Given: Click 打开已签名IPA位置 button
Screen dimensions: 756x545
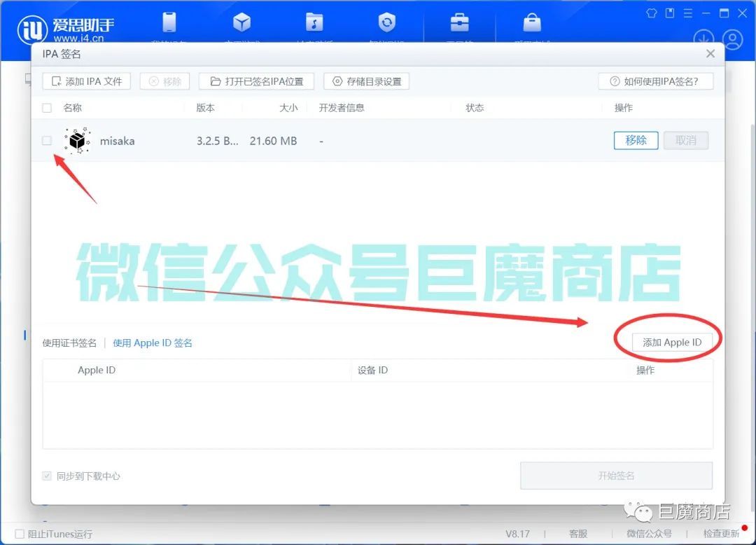Looking at the screenshot, I should click(256, 81).
